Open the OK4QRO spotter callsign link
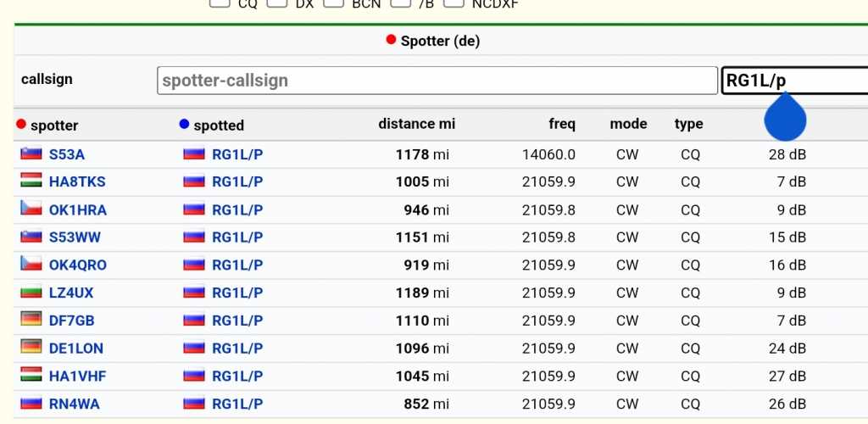The image size is (868, 424). pos(77,265)
